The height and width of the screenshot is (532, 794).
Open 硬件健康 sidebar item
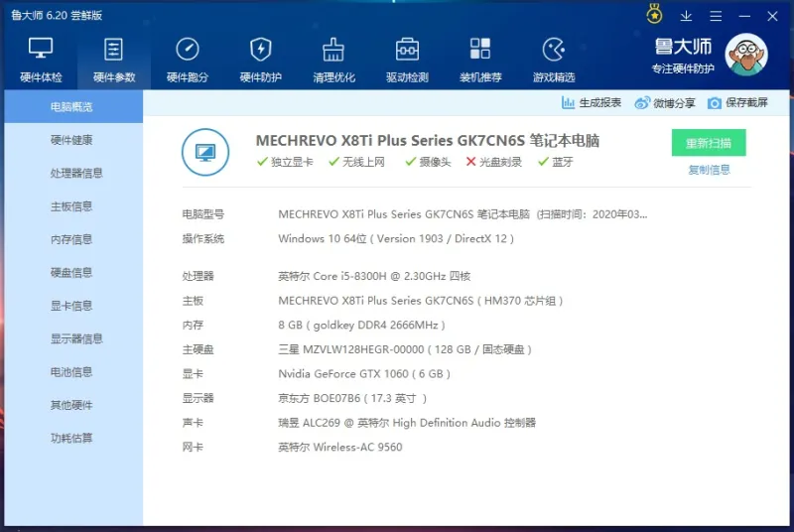(73, 140)
